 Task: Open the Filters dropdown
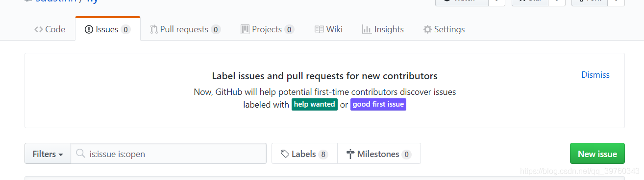point(48,154)
